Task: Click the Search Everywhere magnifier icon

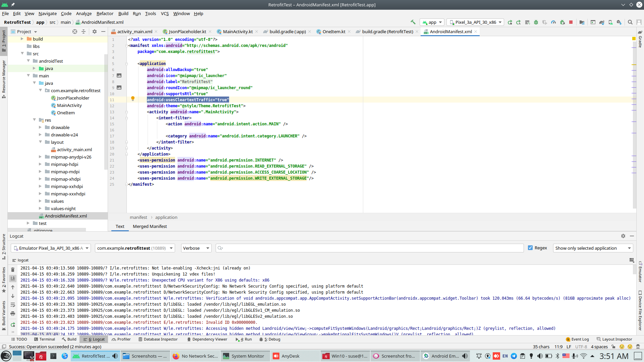Action: 630,22
